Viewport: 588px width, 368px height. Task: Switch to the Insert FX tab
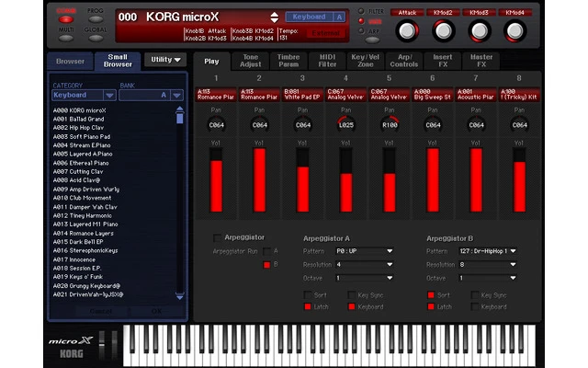[443, 61]
